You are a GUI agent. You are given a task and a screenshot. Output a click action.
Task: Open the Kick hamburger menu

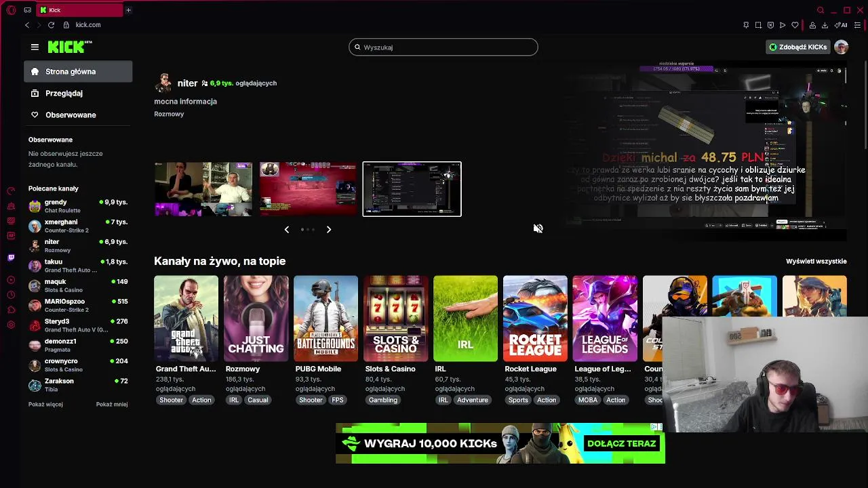pos(35,47)
